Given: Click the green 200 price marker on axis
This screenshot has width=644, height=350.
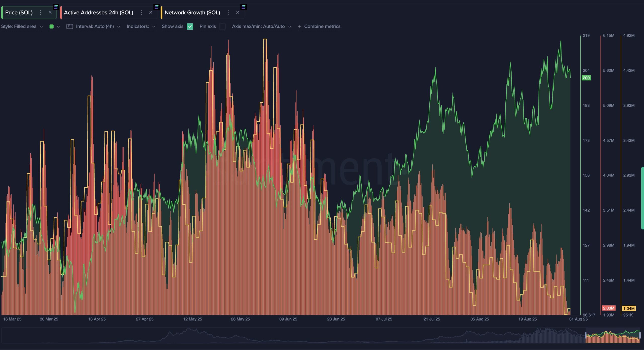Looking at the screenshot, I should point(586,78).
